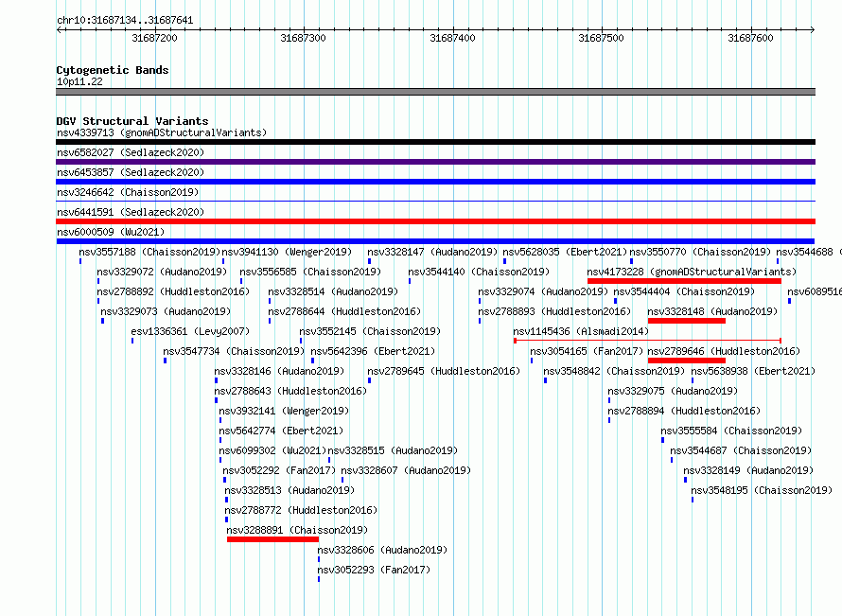Open nsv3328606 (Audano2019) label
The image size is (842, 616).
point(382,550)
